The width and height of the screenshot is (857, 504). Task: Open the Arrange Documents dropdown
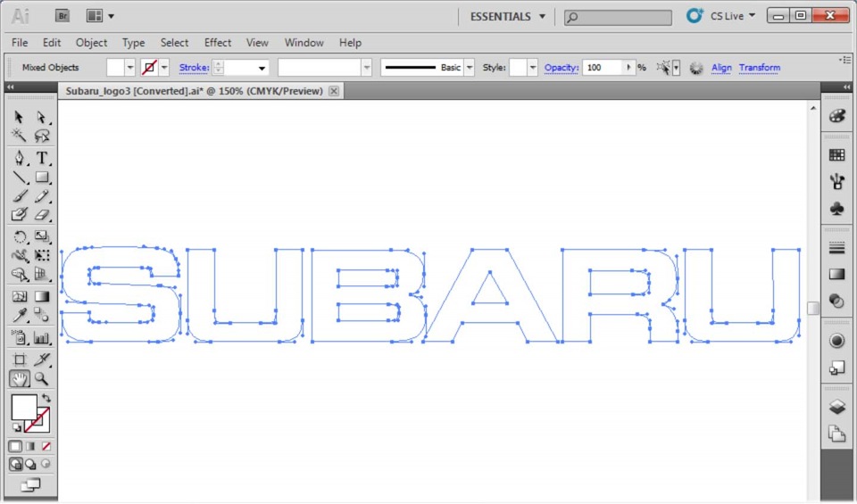(x=100, y=16)
